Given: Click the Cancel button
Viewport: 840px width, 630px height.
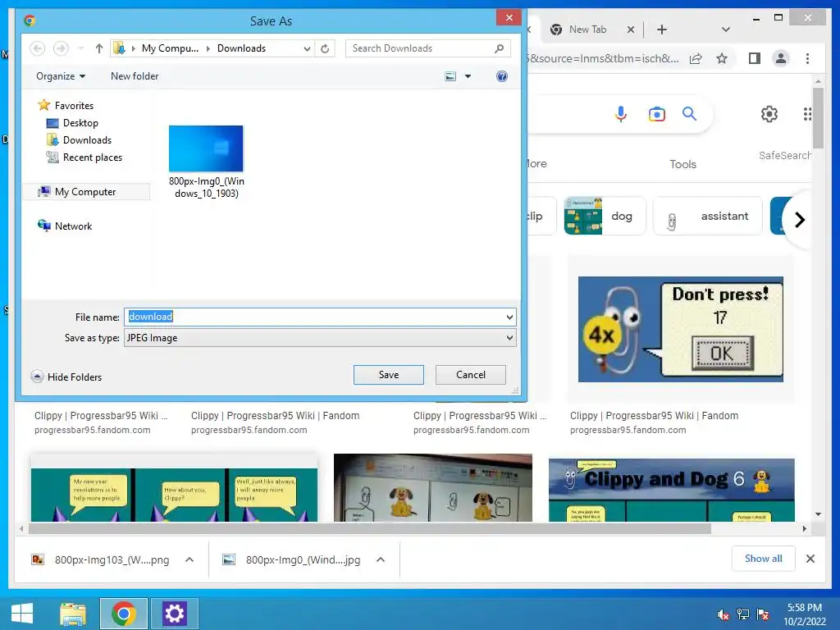Looking at the screenshot, I should pyautogui.click(x=470, y=374).
